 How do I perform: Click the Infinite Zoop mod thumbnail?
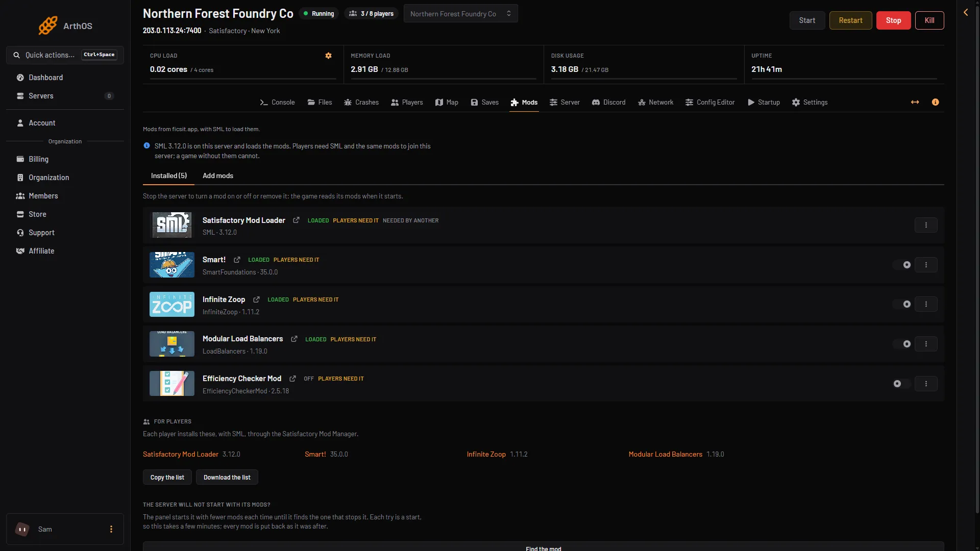point(172,304)
